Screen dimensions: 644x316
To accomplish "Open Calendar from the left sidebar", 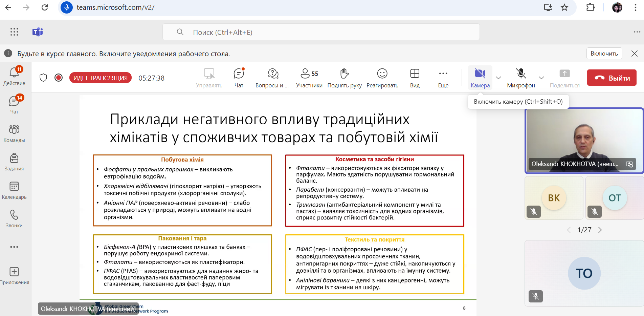I will (14, 190).
